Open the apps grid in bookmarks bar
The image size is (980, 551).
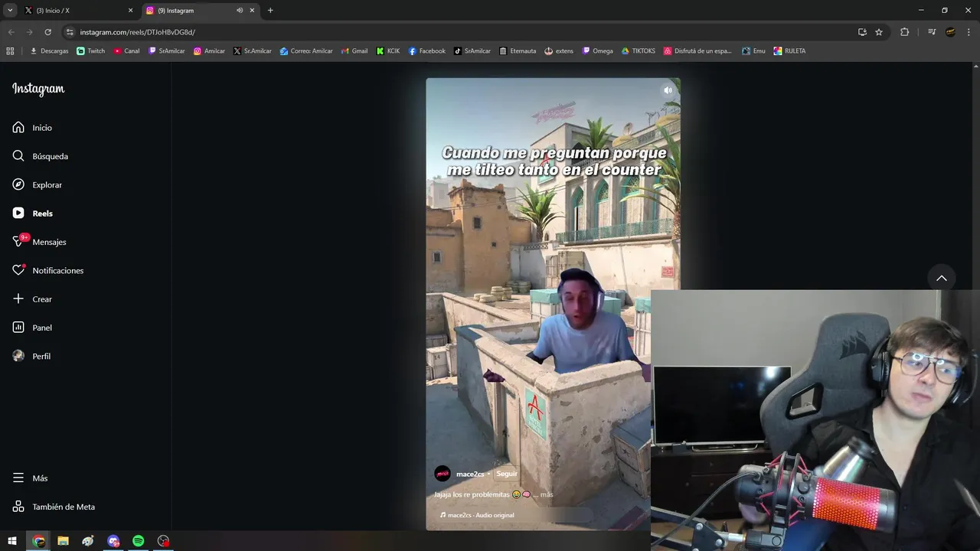point(10,51)
